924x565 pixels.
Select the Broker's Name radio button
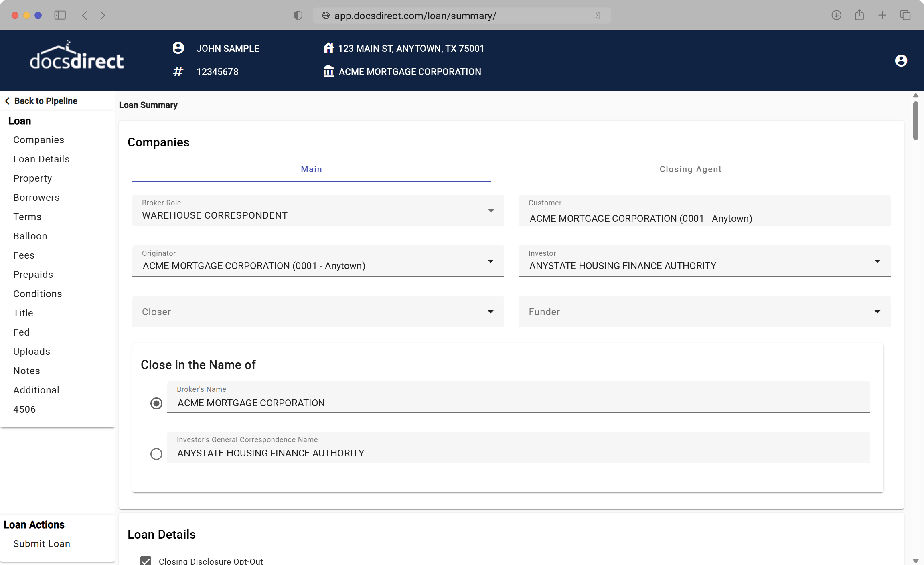click(156, 403)
